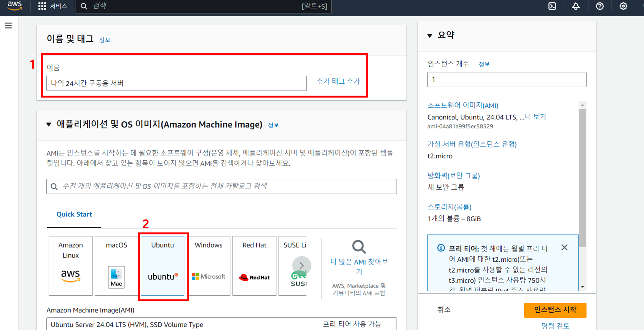Click the 추가 태그 추가 link
644x330 pixels.
tap(338, 81)
